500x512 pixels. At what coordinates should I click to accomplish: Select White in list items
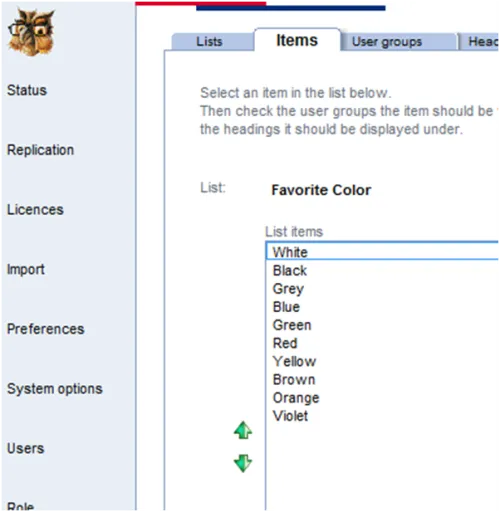point(382,252)
